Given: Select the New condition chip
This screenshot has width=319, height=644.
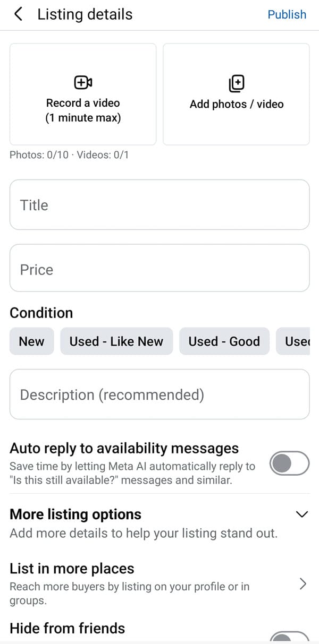Looking at the screenshot, I should [x=31, y=341].
